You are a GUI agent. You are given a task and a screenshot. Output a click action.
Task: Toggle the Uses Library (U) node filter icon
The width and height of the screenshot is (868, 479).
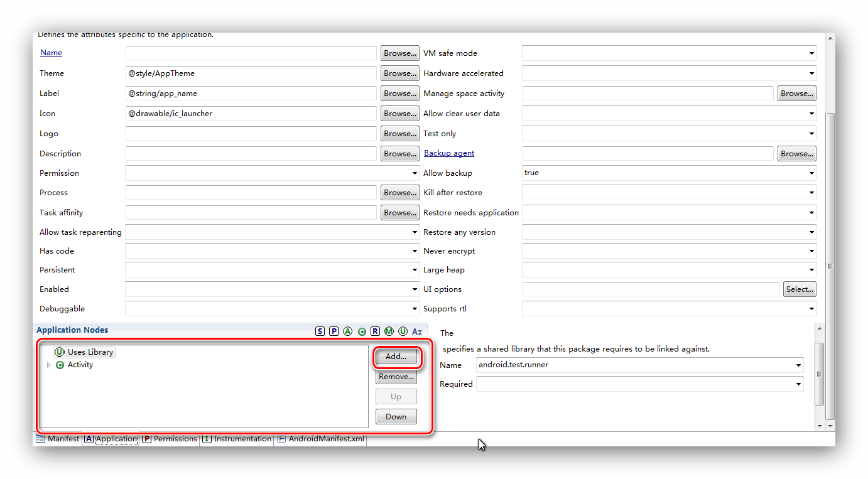403,331
